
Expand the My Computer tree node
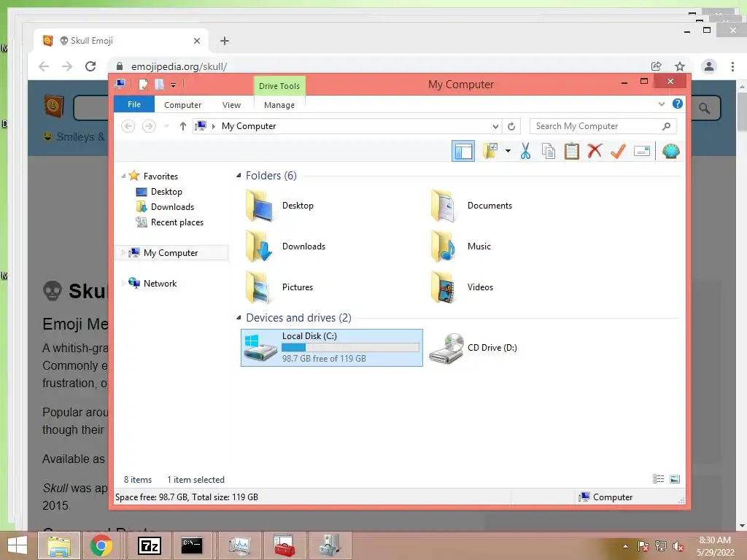pos(123,253)
